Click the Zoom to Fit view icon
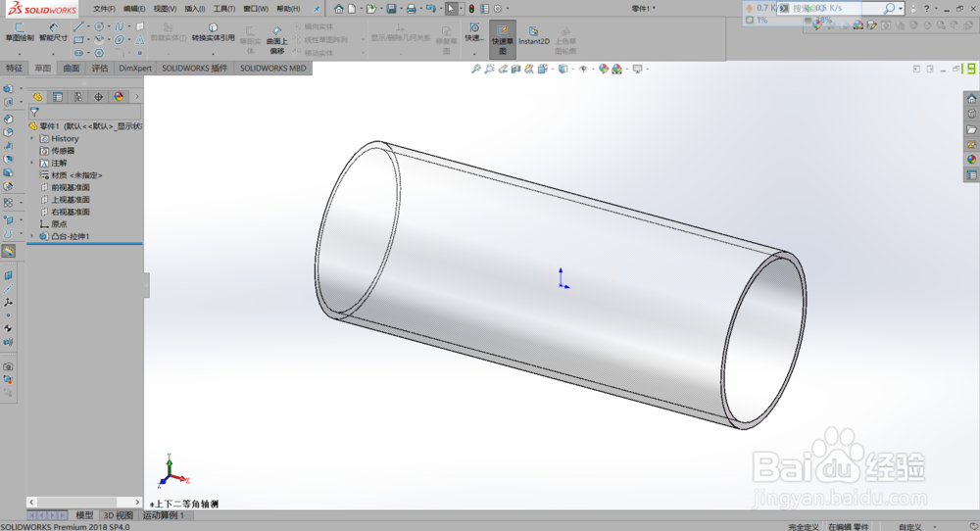 (475, 70)
